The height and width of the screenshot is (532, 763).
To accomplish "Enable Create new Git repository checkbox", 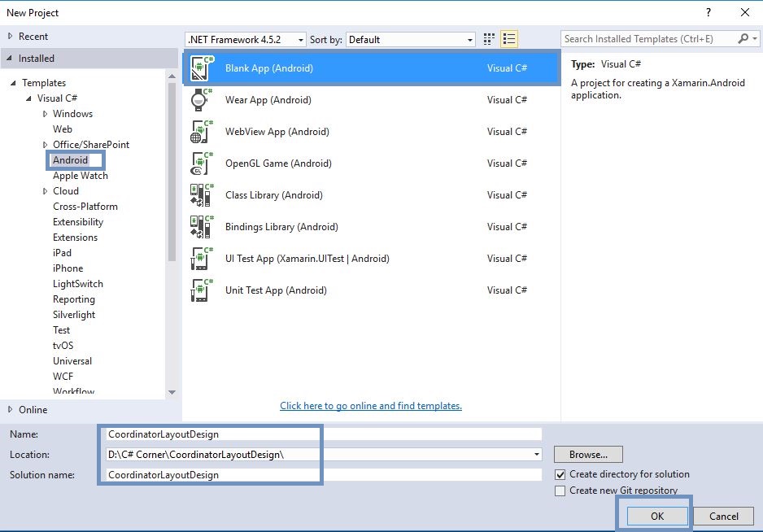I will 560,491.
